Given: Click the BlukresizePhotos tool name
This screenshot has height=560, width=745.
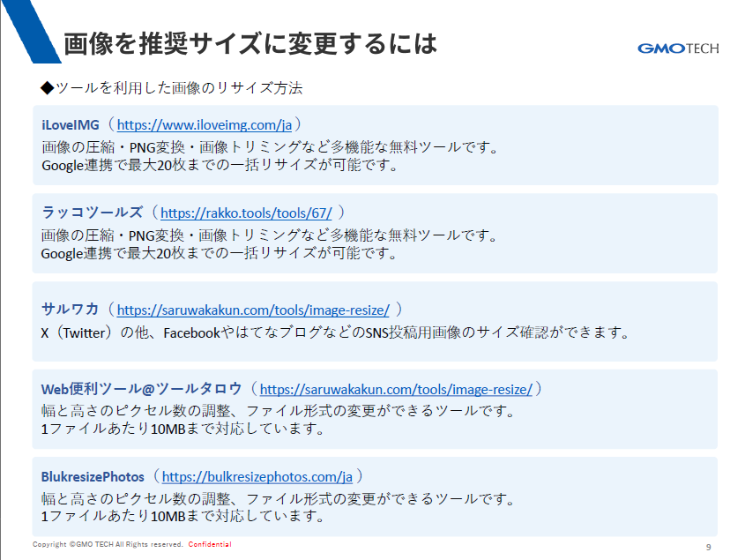Looking at the screenshot, I should (93, 477).
